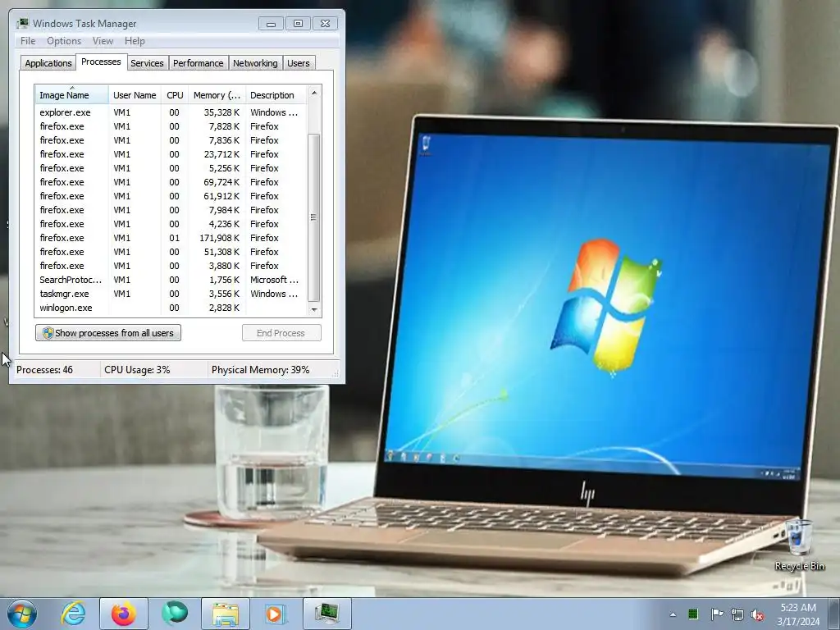Select the explorer.exe process row
The width and height of the screenshot is (840, 630).
click(171, 112)
